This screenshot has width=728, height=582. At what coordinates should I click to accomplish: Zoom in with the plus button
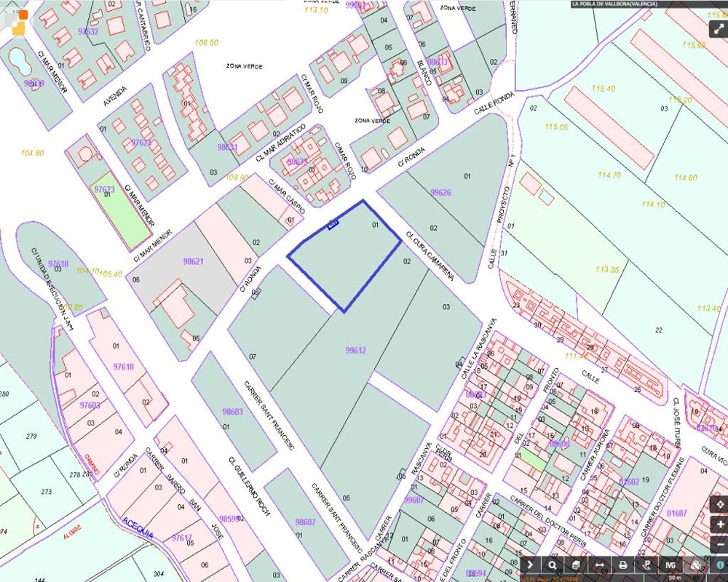tap(719, 525)
